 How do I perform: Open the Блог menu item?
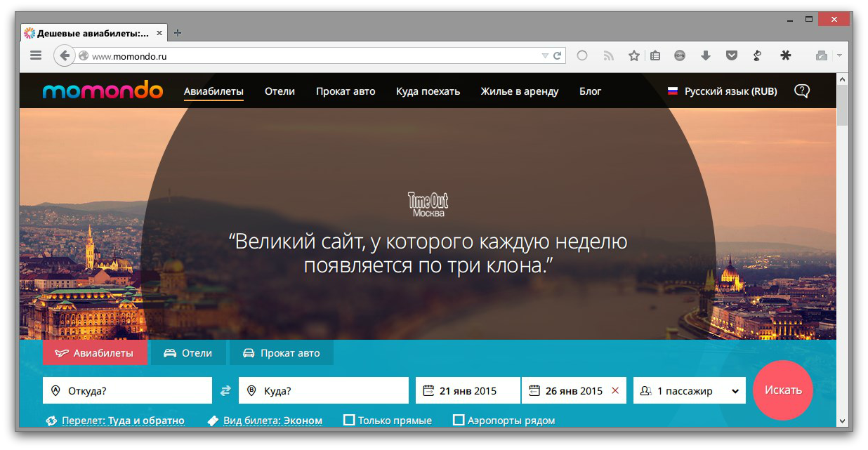click(x=590, y=91)
